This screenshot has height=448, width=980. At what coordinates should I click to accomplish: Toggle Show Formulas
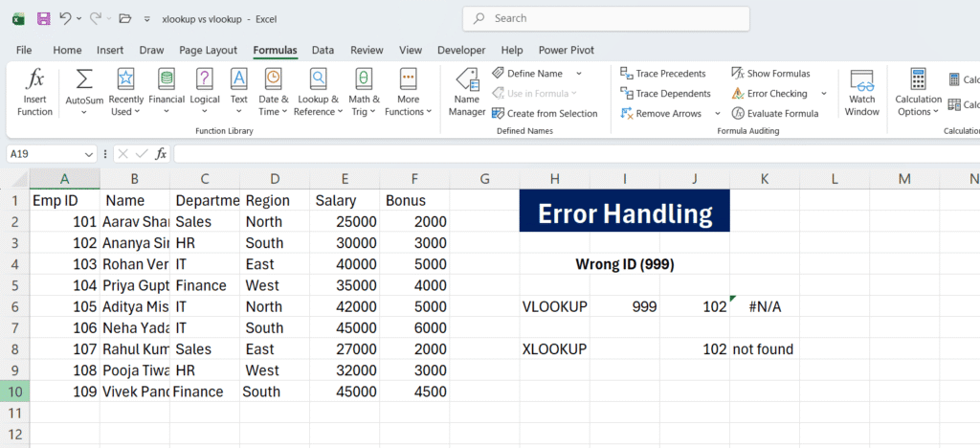pos(770,74)
